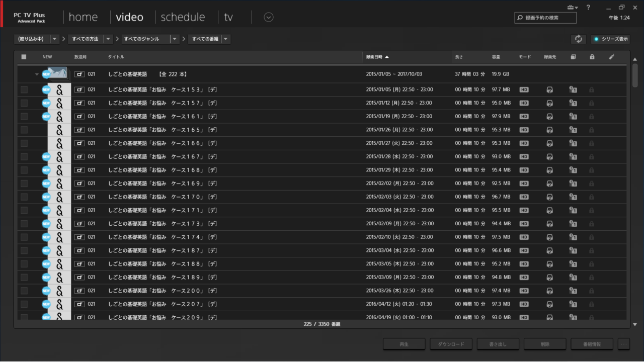The image size is (644, 362).
Task: Collapse the しごとの基礎英語 series group
Action: coord(37,74)
